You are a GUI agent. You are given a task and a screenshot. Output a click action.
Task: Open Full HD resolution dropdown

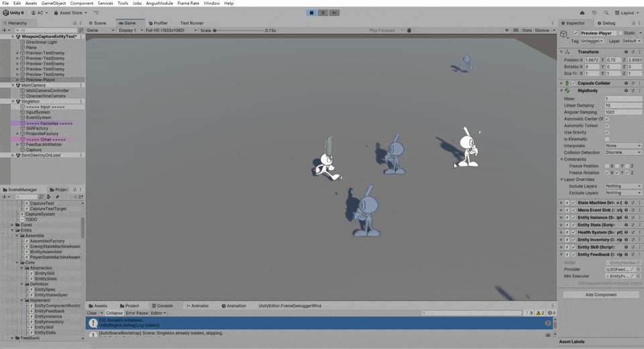[x=171, y=30]
